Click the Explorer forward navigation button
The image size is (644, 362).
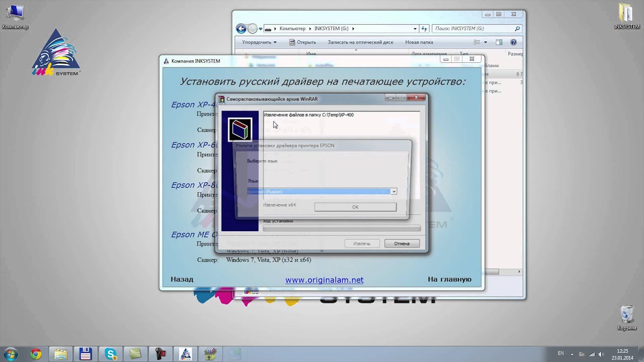pyautogui.click(x=253, y=29)
